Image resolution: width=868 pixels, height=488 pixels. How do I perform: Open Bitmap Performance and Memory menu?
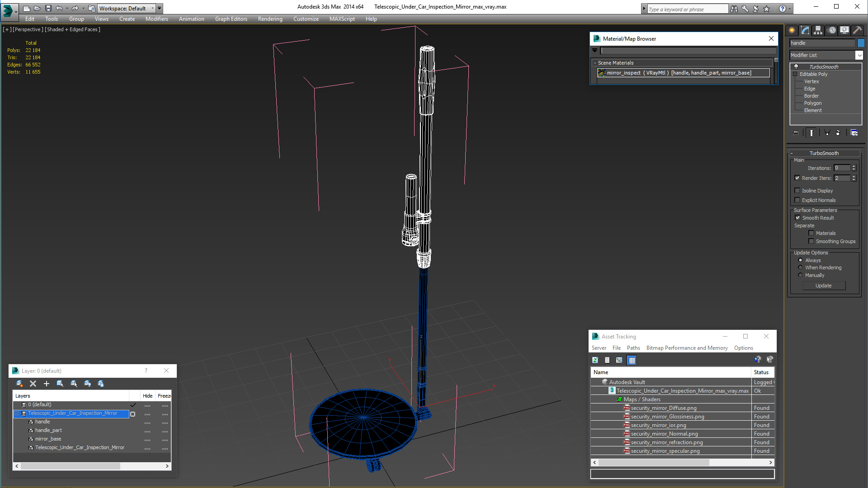[687, 348]
